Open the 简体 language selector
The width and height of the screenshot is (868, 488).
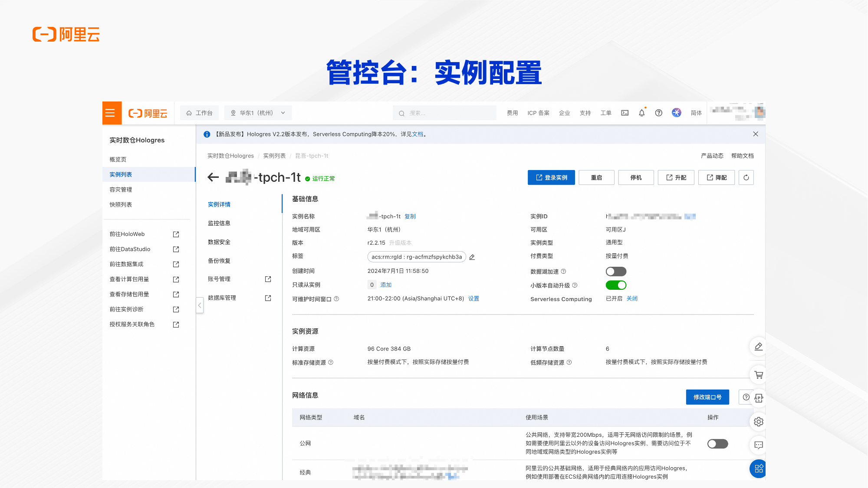[696, 113]
